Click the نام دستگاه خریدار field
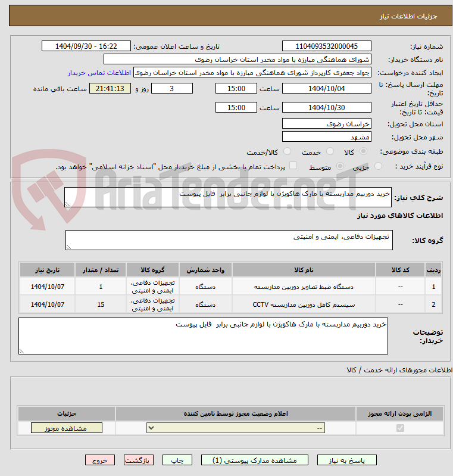This screenshot has height=476, width=453. (238, 59)
